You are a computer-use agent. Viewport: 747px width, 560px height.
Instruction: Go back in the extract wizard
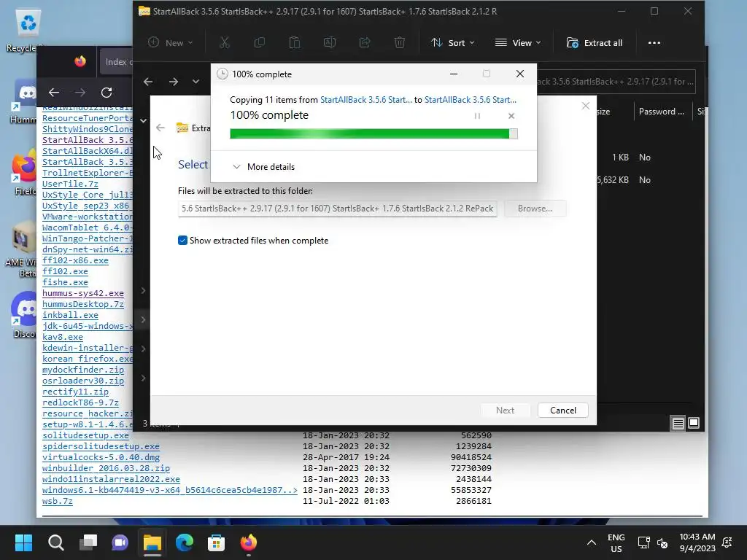point(160,128)
